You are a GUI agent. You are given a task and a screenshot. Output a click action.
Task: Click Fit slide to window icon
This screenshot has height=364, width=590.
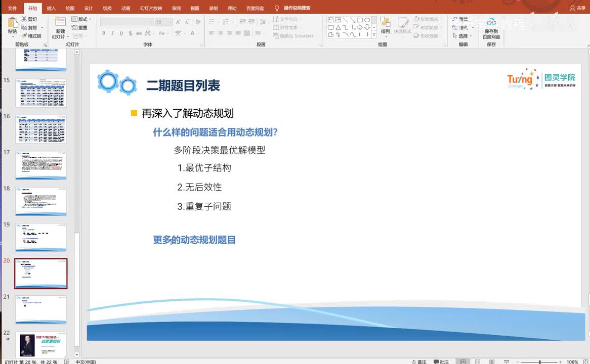585,361
